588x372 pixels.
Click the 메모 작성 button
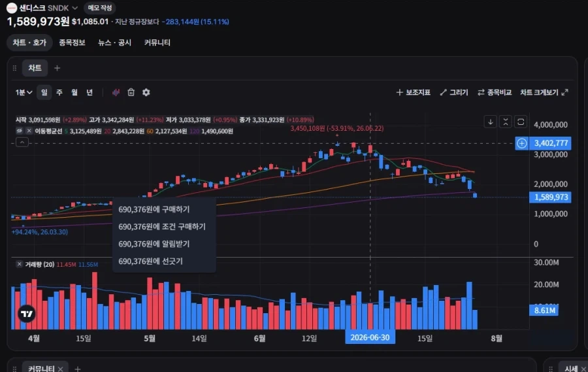pyautogui.click(x=100, y=8)
